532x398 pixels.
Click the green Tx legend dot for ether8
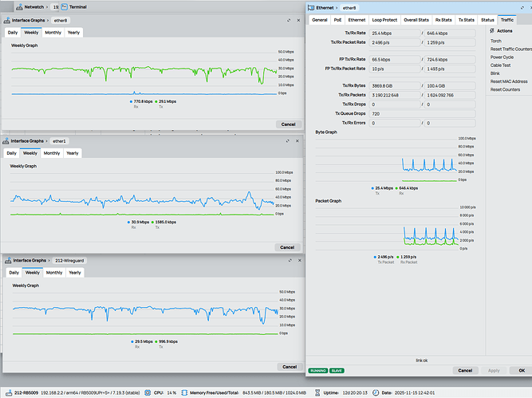(x=156, y=101)
